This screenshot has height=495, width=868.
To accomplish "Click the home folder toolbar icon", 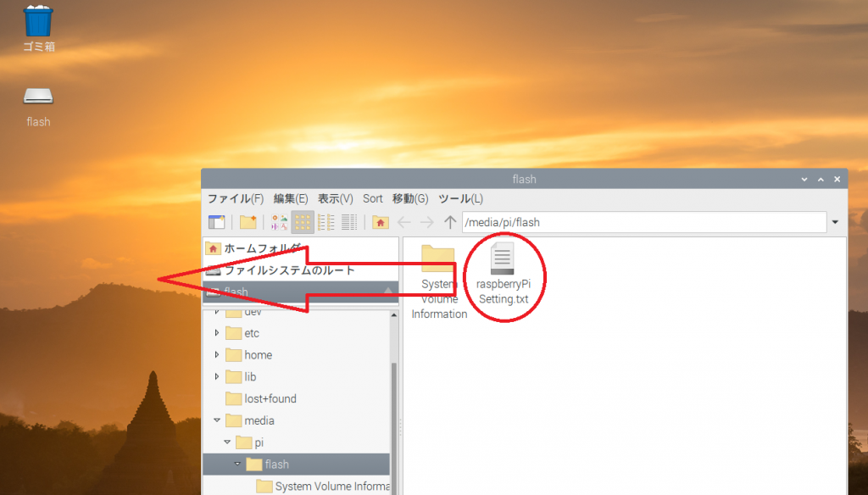I will tap(381, 222).
